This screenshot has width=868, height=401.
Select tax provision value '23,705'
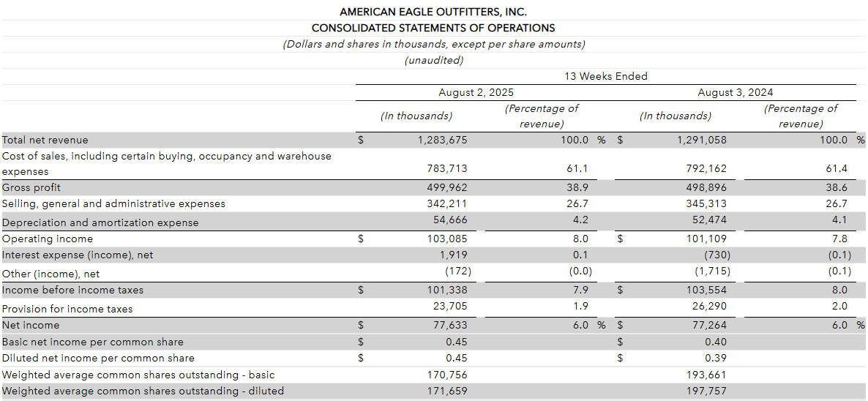click(450, 306)
